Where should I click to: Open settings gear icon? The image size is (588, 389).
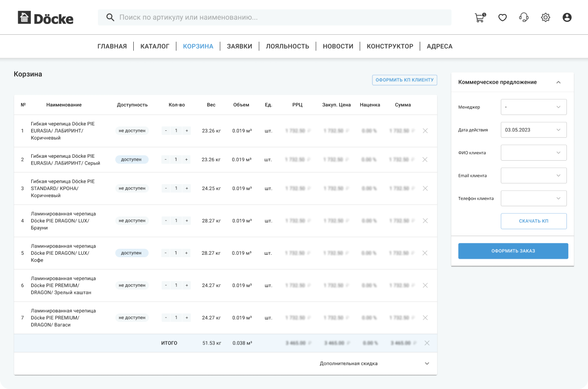[545, 18]
